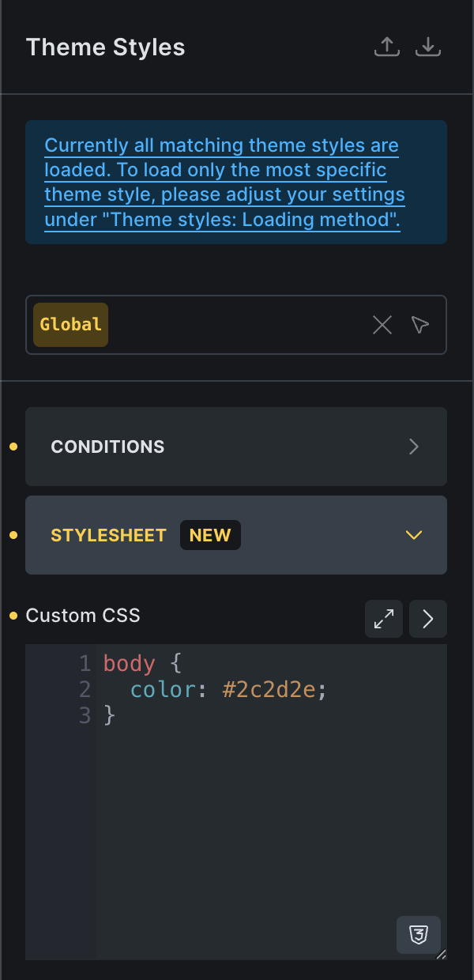Viewport: 474px width, 980px height.
Task: Clear the Global selector with the X icon
Action: 382,325
